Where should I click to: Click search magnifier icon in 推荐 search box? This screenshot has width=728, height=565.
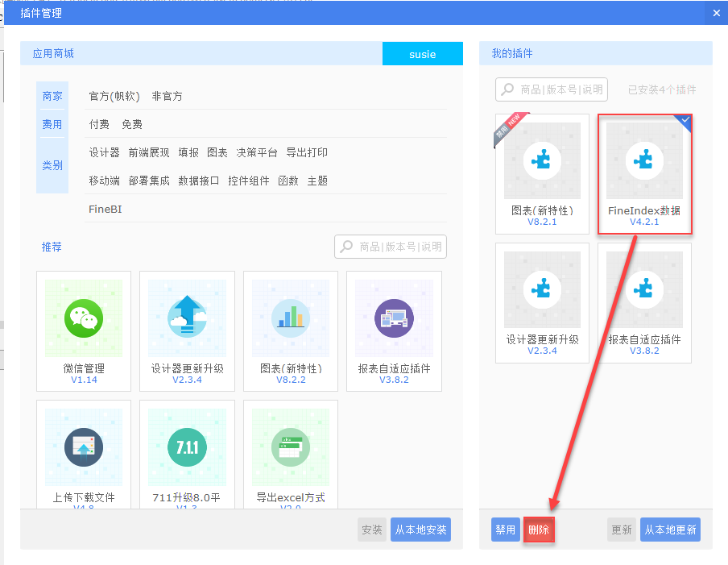pos(346,247)
